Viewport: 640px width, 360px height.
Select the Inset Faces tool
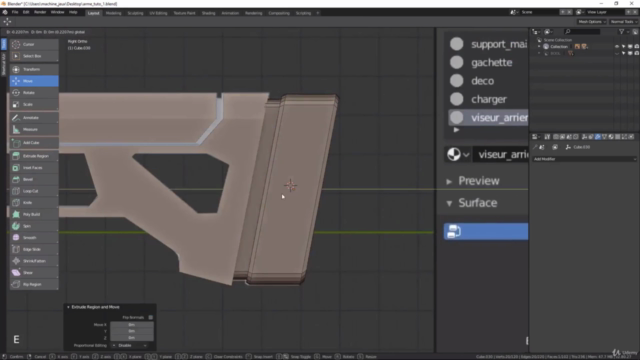(34, 168)
